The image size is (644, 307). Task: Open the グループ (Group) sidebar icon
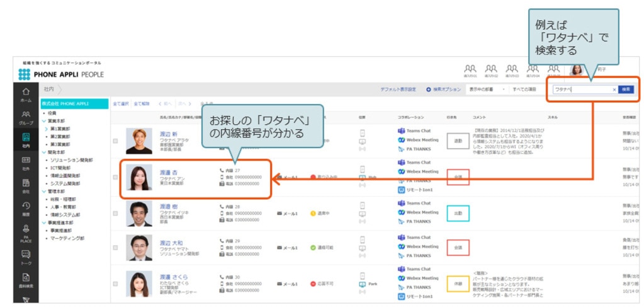pos(25,117)
